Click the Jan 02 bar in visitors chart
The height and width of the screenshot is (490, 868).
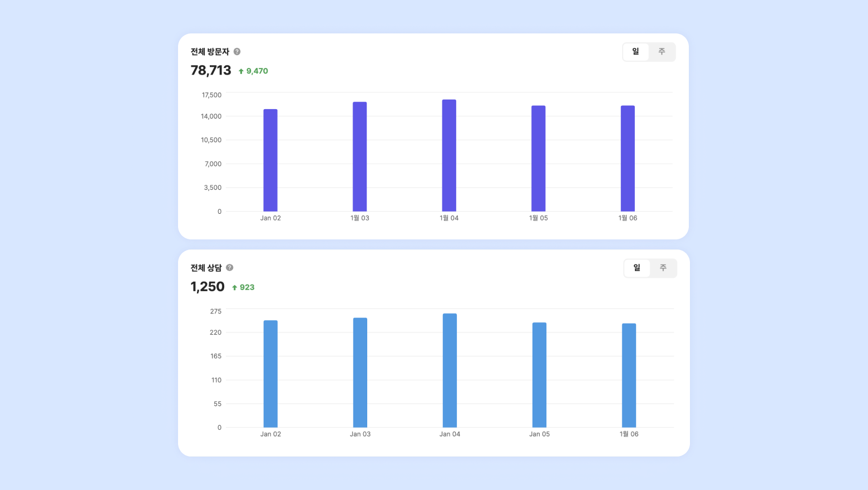tap(270, 160)
